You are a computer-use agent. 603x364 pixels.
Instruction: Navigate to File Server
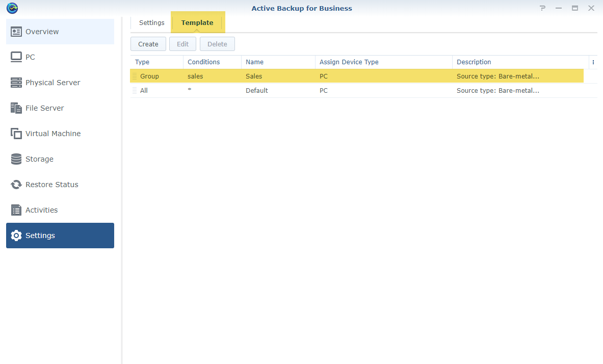click(60, 108)
